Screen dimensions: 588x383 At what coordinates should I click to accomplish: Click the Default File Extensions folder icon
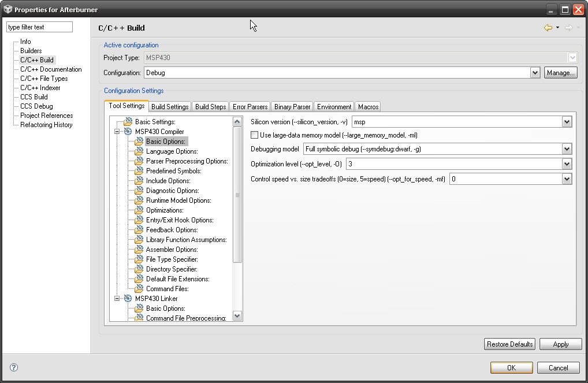coord(139,278)
